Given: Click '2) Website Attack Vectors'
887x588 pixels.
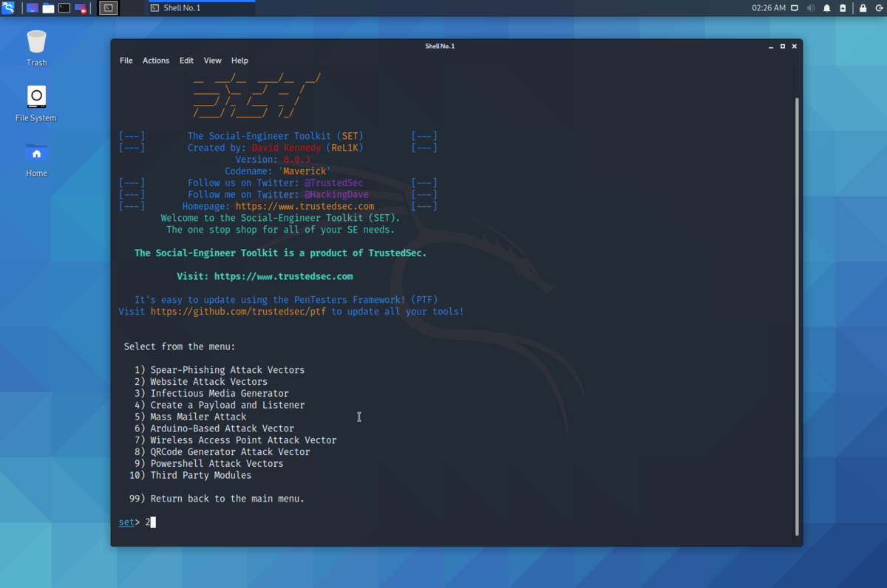Looking at the screenshot, I should click(201, 382).
